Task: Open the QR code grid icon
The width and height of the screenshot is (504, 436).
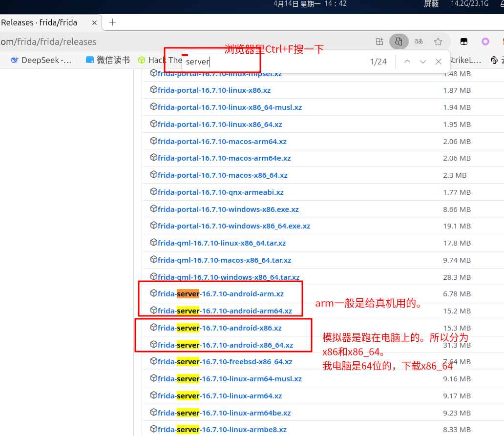Action: click(379, 42)
